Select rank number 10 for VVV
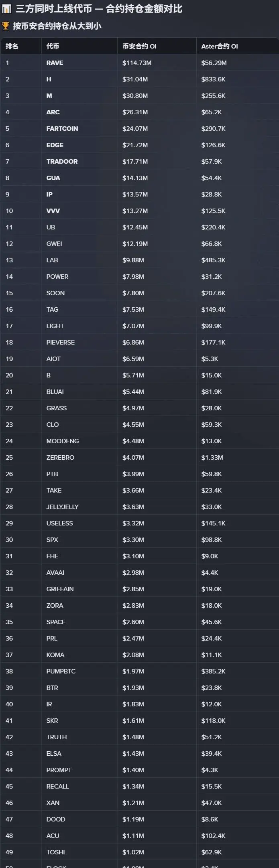This screenshot has width=279, height=868. (9, 211)
